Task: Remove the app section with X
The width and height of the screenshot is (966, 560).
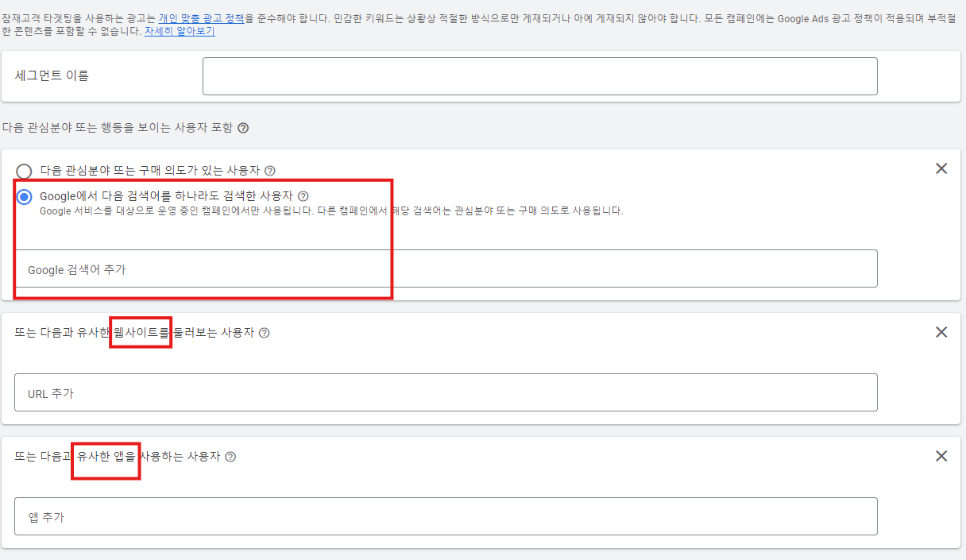Action: (x=941, y=456)
